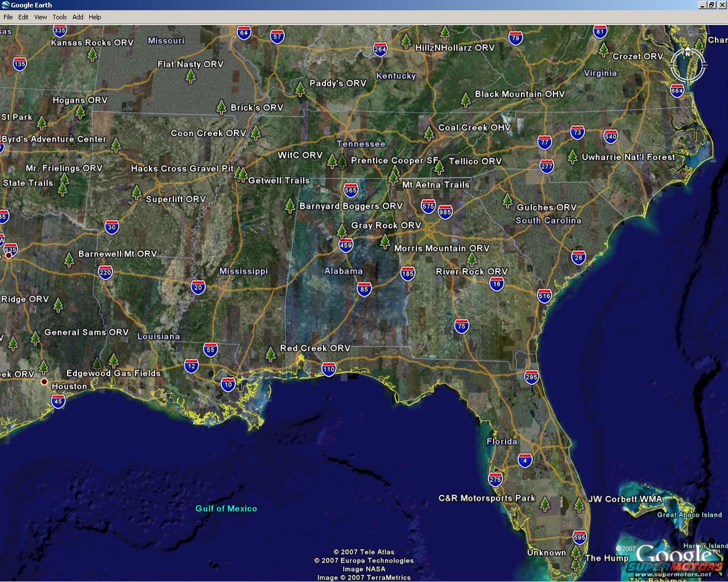Click the Red Creek ORV tree placemark

pyautogui.click(x=271, y=354)
